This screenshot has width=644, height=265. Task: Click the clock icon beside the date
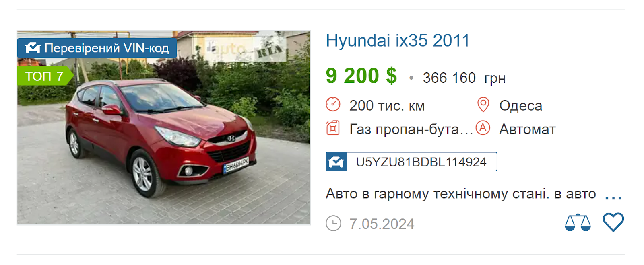tap(333, 223)
